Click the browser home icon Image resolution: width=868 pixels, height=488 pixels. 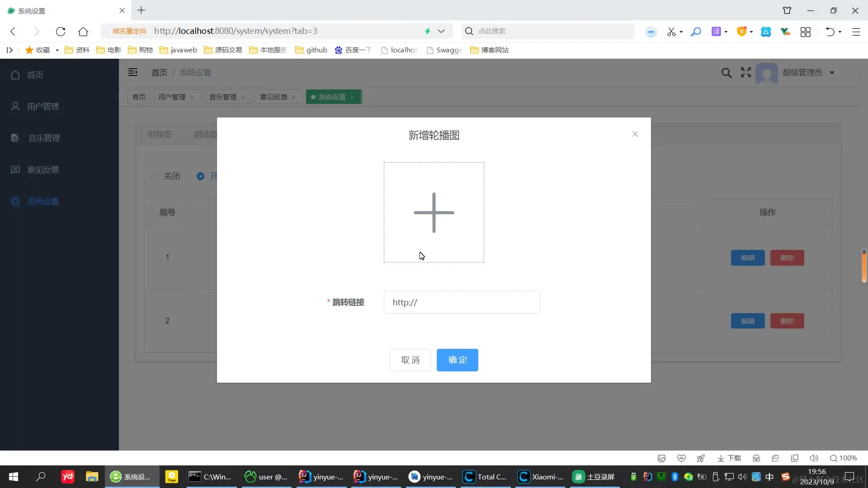[x=83, y=31]
